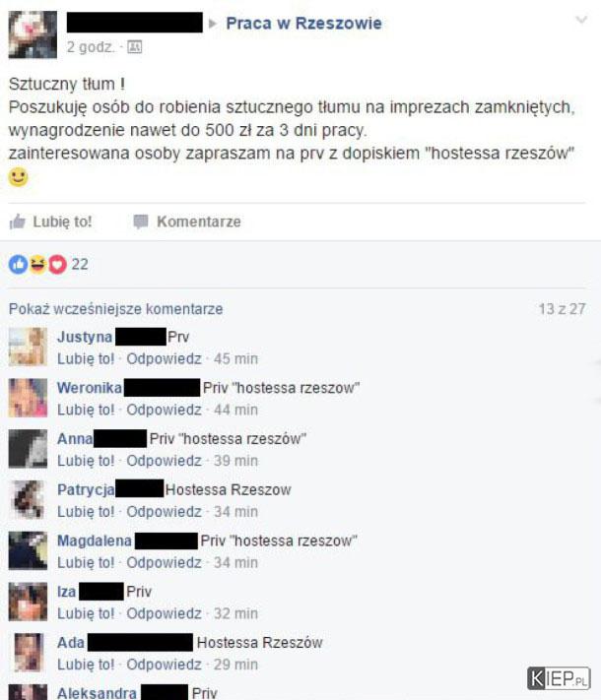This screenshot has height=700, width=601.
Task: Click the red heart reaction icon
Action: (58, 264)
